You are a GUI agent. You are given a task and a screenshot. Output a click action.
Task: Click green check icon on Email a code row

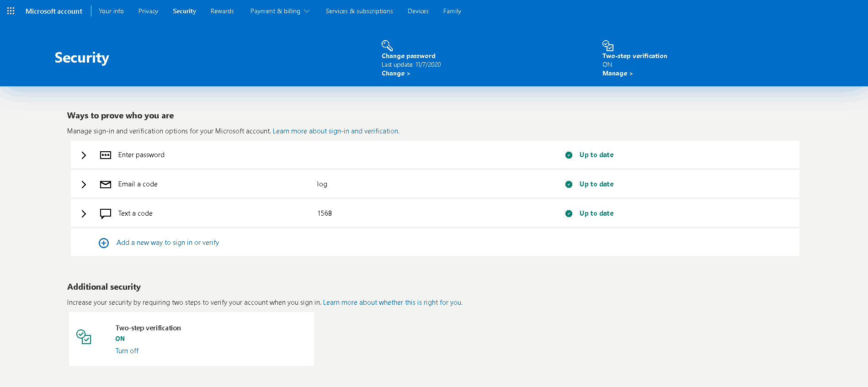(569, 184)
